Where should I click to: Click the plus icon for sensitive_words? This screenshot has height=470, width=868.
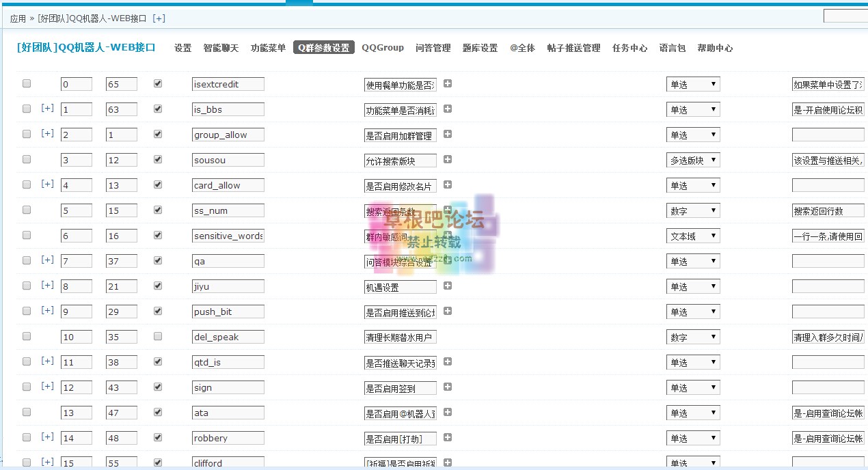[447, 236]
